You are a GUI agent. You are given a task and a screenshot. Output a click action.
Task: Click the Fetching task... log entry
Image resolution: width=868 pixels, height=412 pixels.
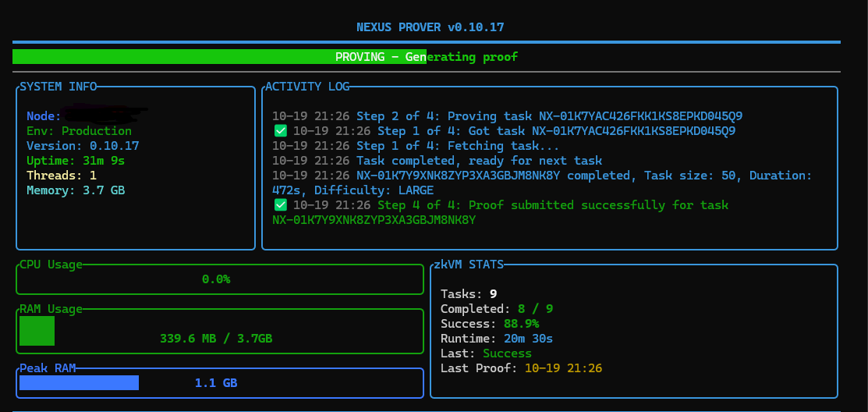[415, 146]
